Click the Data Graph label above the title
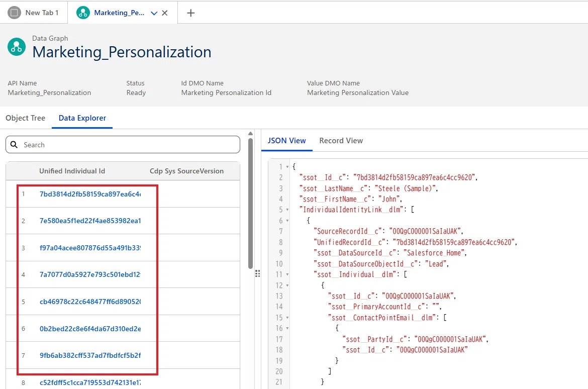The width and height of the screenshot is (588, 389). point(50,38)
